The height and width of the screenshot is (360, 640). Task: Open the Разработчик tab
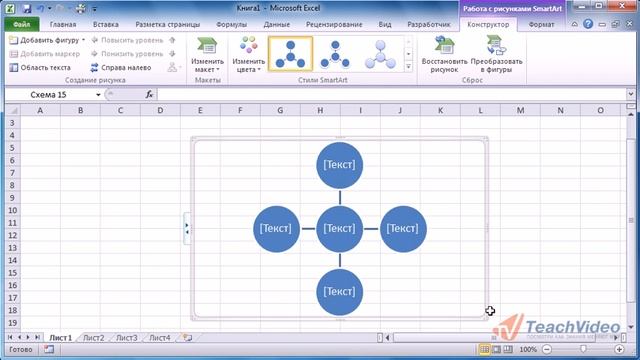429,24
